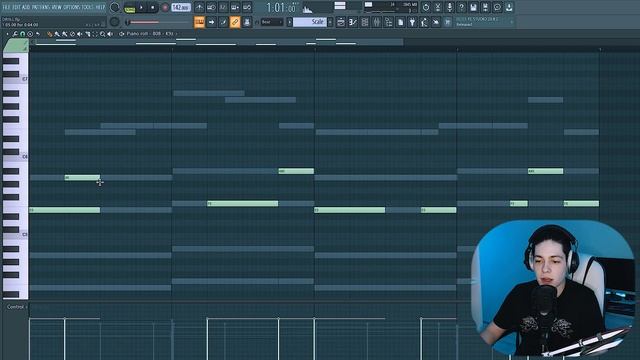Select the Playback speaker tool in piano roll
This screenshot has width=640, height=360.
click(110, 34)
